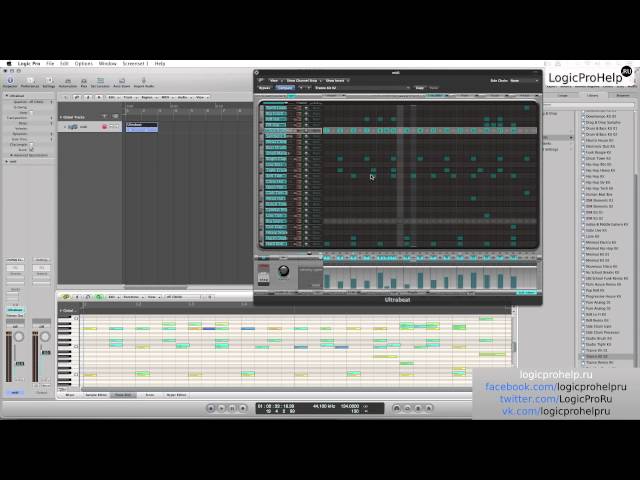Viewport: 640px width, 480px height.
Task: Click the play transport button
Action: click(222, 408)
